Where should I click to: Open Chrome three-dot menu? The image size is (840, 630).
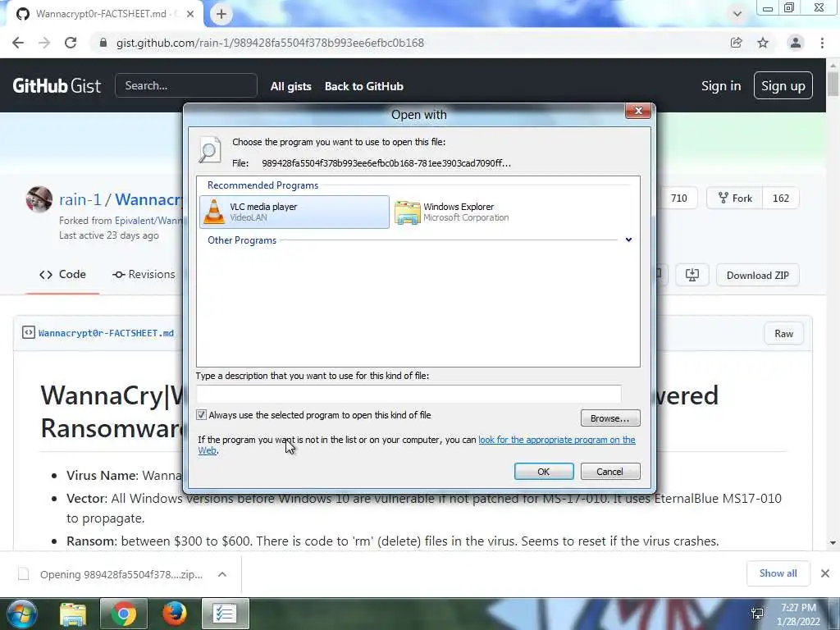[x=822, y=43]
